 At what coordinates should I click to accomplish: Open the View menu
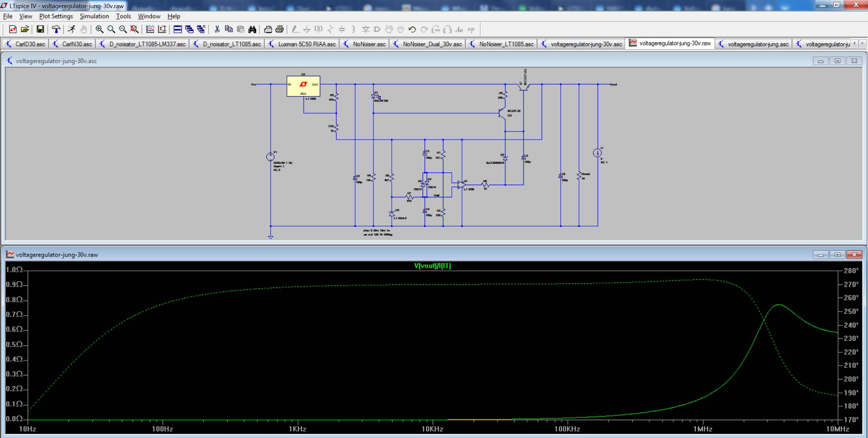point(25,16)
